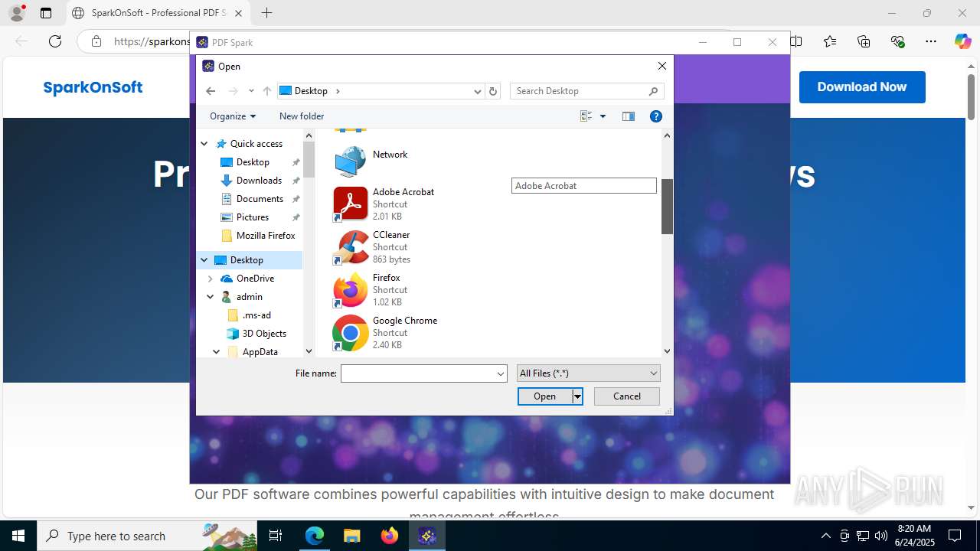Open the Copilot icon in Edge
Image resolution: width=980 pixels, height=551 pixels.
(962, 41)
